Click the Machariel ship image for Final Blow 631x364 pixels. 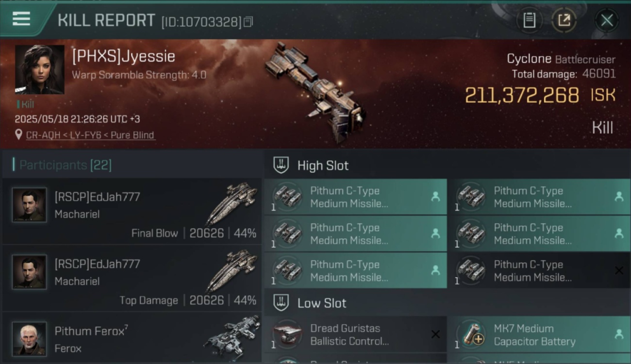[x=232, y=204]
